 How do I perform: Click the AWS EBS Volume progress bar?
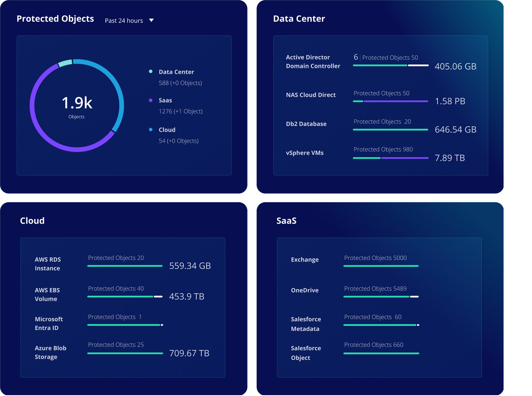(125, 296)
